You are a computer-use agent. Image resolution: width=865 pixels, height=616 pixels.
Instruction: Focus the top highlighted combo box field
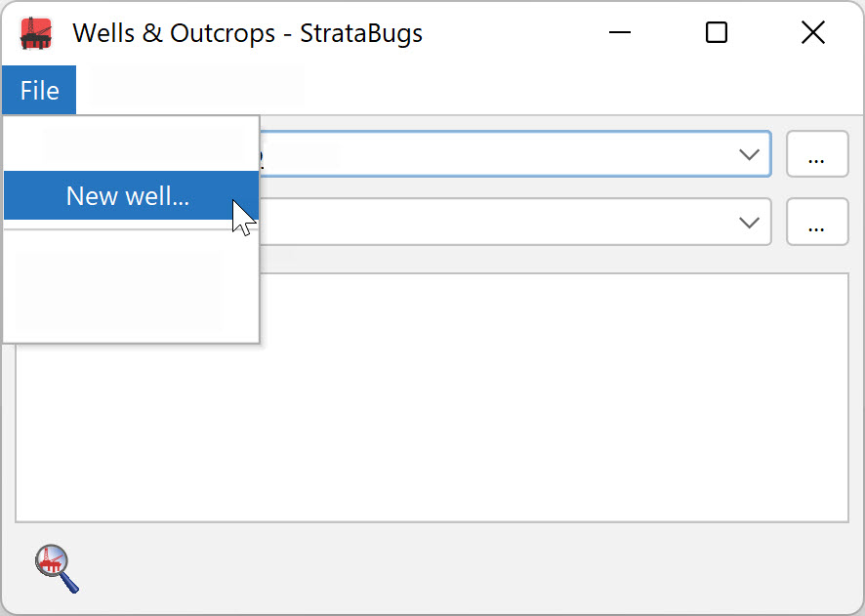(515, 154)
